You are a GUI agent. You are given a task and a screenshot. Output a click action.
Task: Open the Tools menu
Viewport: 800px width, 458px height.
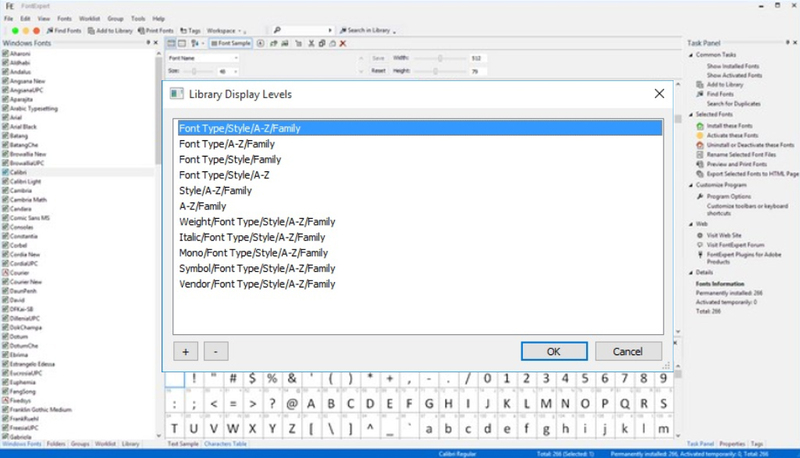point(138,18)
